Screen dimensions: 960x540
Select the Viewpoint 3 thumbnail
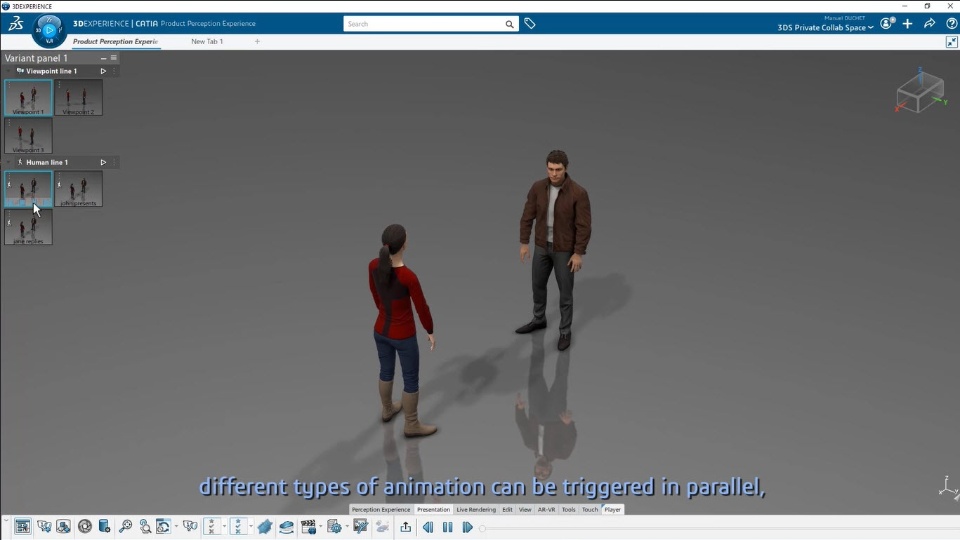click(28, 136)
